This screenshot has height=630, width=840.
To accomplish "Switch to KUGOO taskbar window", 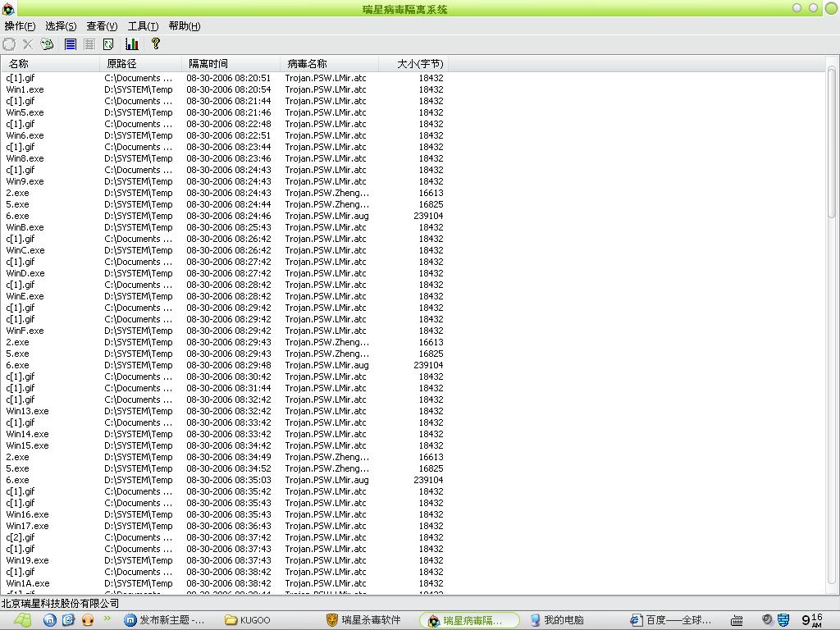I will [x=248, y=620].
